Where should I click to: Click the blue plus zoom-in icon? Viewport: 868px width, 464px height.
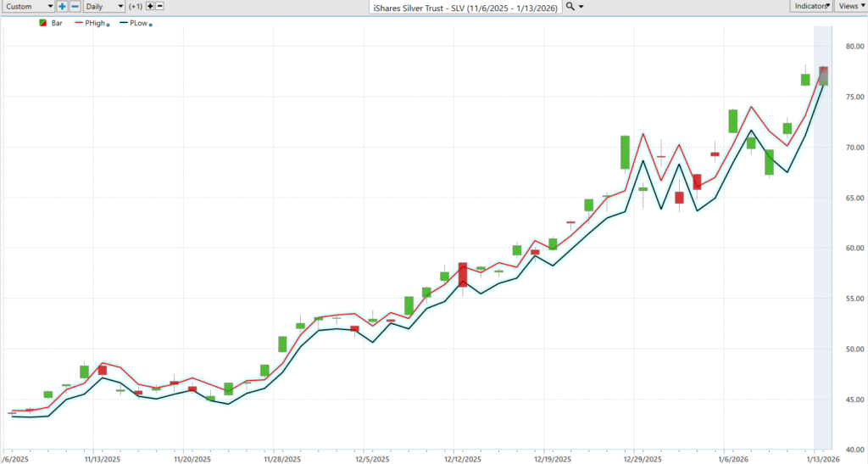tap(62, 6)
